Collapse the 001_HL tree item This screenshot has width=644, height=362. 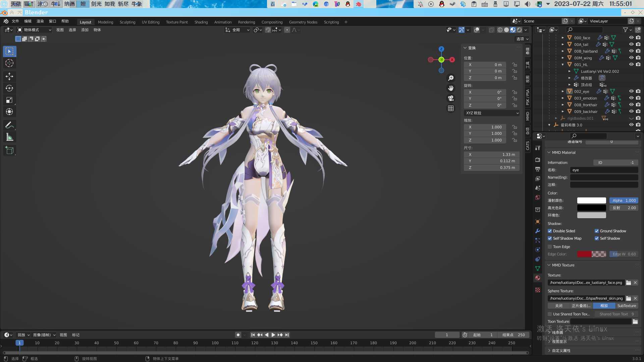563,64
